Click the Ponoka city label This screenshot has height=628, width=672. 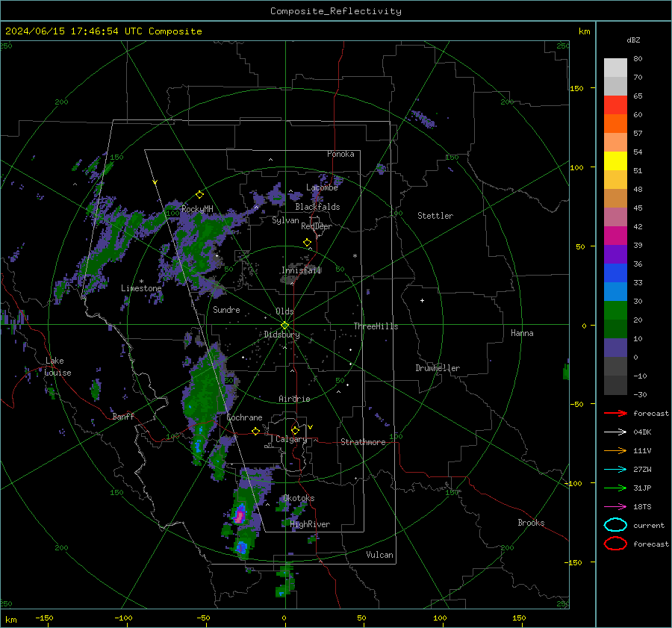[x=340, y=154]
